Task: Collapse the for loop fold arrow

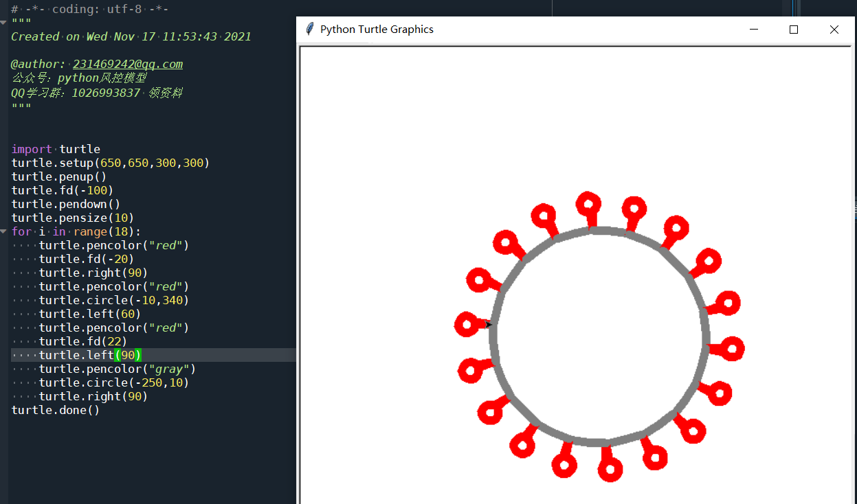Action: [3, 231]
